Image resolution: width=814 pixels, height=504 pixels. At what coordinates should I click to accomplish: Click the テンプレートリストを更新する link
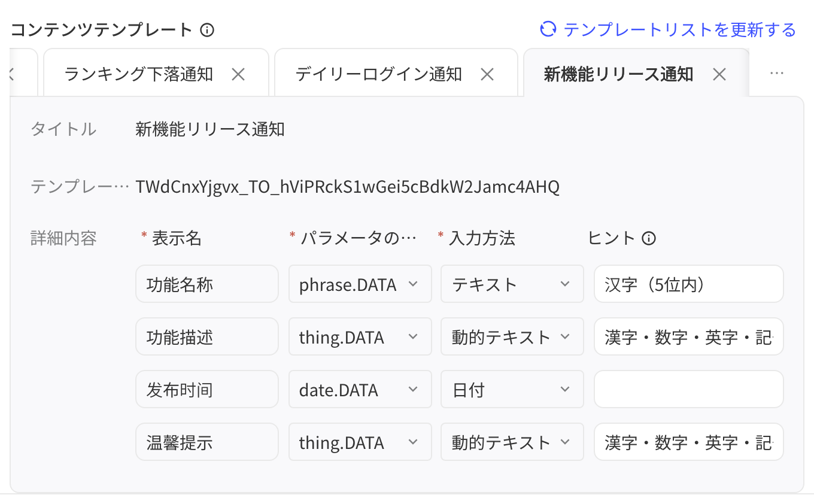point(680,29)
